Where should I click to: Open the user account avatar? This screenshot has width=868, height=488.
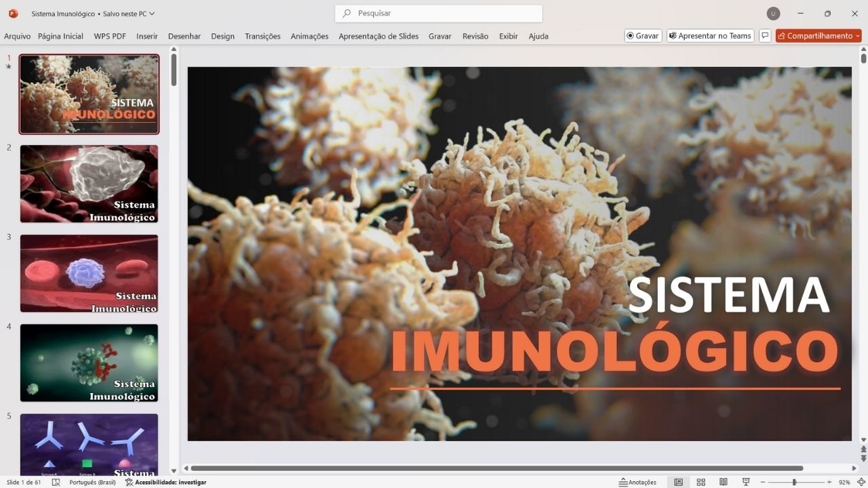(773, 14)
